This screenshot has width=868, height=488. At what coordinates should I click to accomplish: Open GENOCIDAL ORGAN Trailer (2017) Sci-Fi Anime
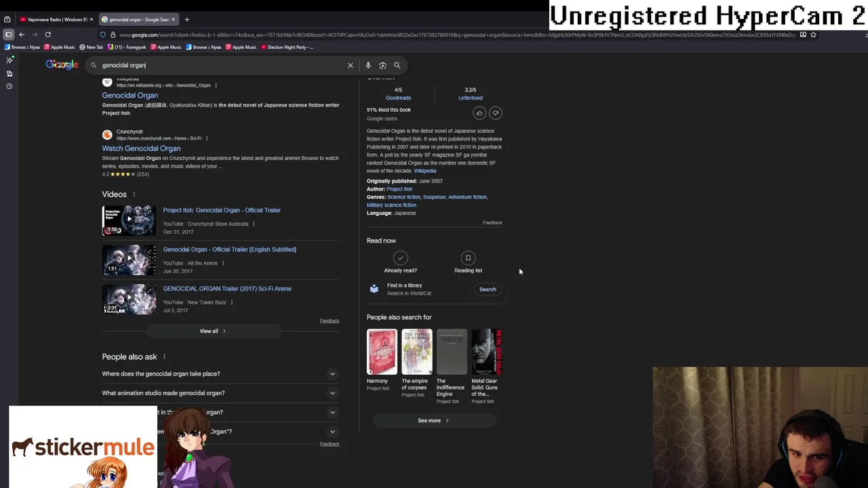pos(227,289)
